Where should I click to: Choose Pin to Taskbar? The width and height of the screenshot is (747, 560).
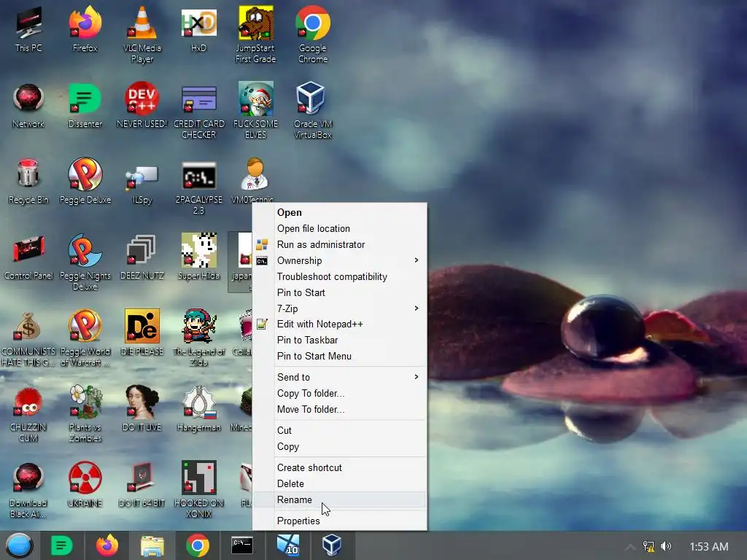click(x=339, y=340)
